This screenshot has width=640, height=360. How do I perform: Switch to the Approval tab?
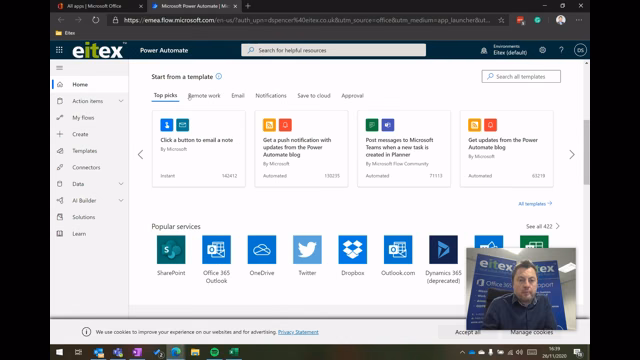[352, 96]
